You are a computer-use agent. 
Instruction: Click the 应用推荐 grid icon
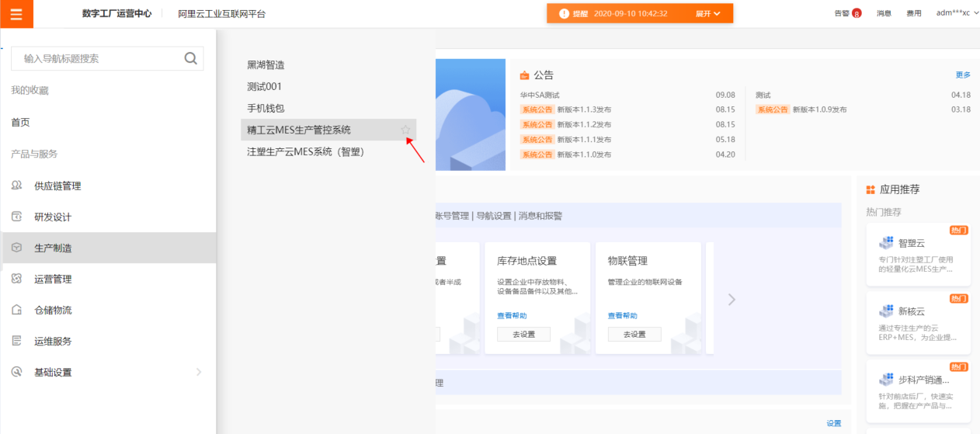871,189
